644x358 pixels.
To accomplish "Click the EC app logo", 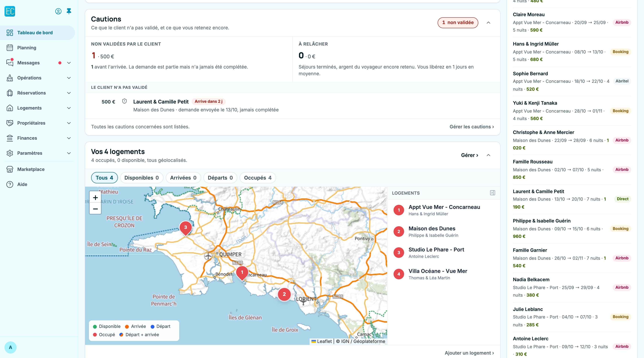I will (x=10, y=11).
